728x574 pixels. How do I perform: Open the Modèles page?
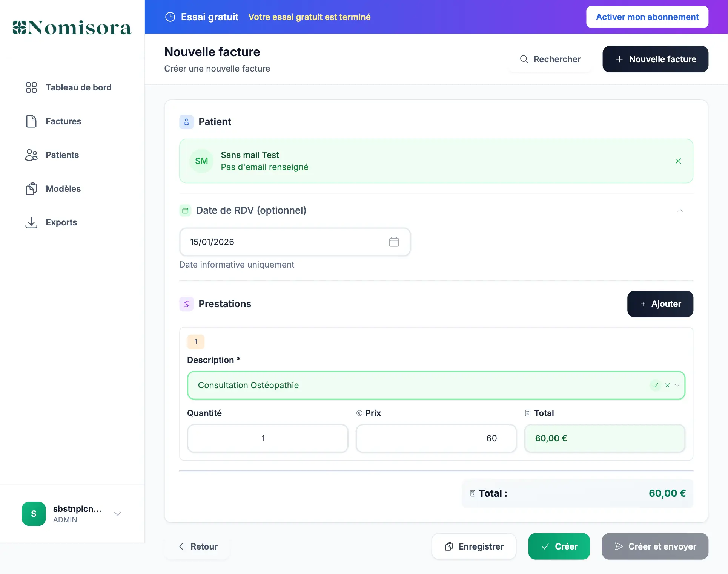click(63, 189)
